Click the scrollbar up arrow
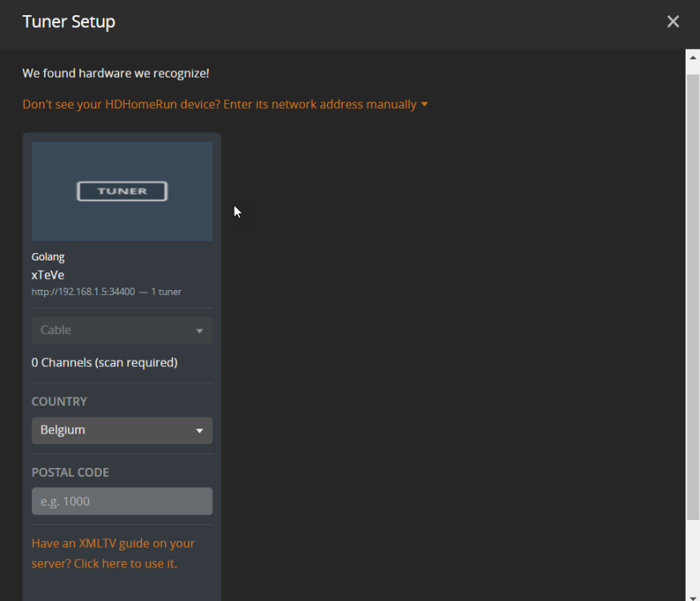Screen dimensions: 700x601 coord(693,57)
